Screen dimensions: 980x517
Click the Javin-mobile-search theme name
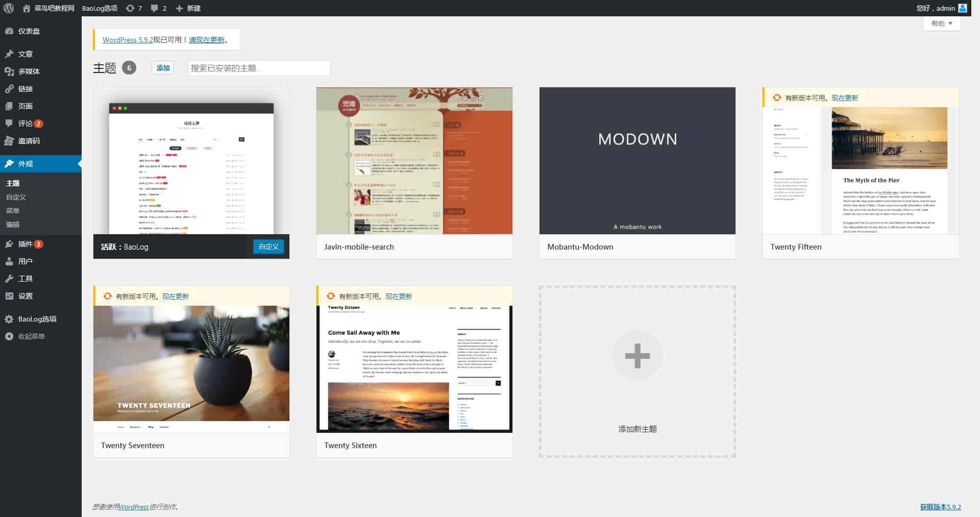(x=359, y=247)
